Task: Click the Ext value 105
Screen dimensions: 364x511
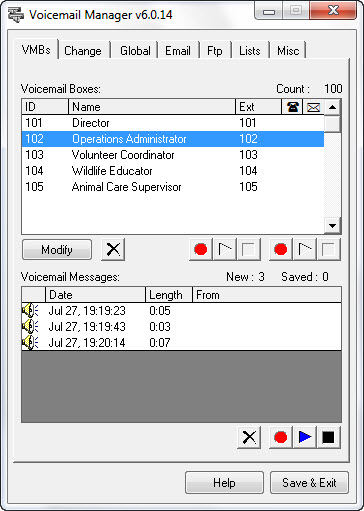Action: click(248, 187)
